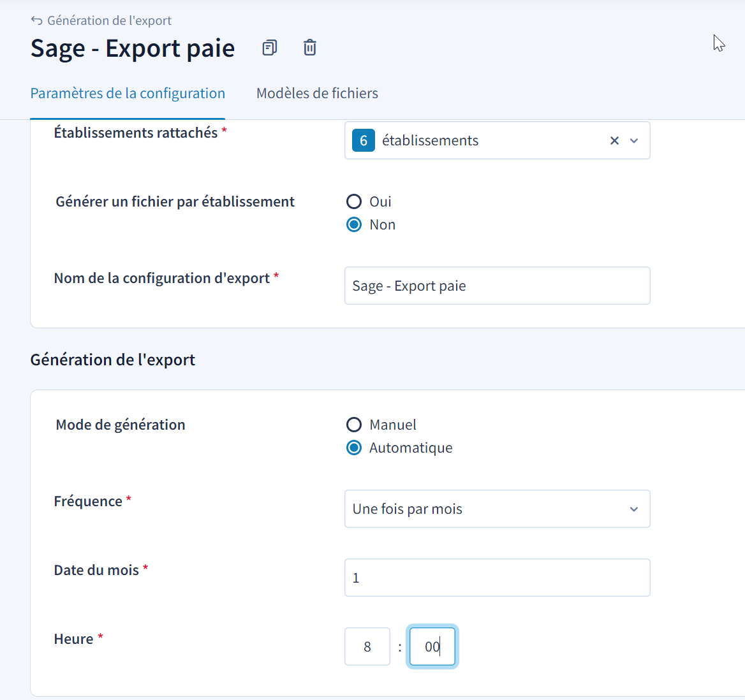Clear selected établissements with the X icon
The image size is (745, 700).
click(614, 140)
